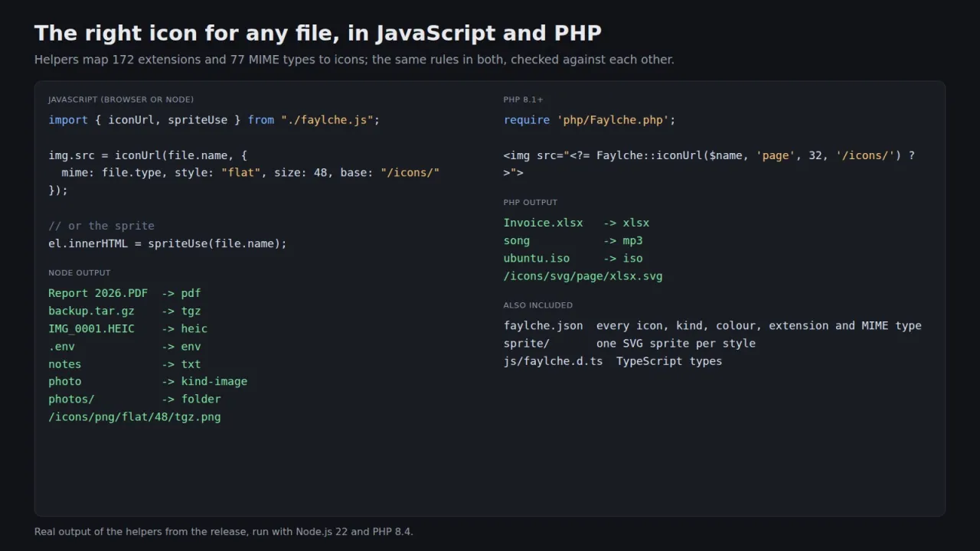Click the "ALSO INCLUDED" label
The image size is (980, 551).
point(538,305)
